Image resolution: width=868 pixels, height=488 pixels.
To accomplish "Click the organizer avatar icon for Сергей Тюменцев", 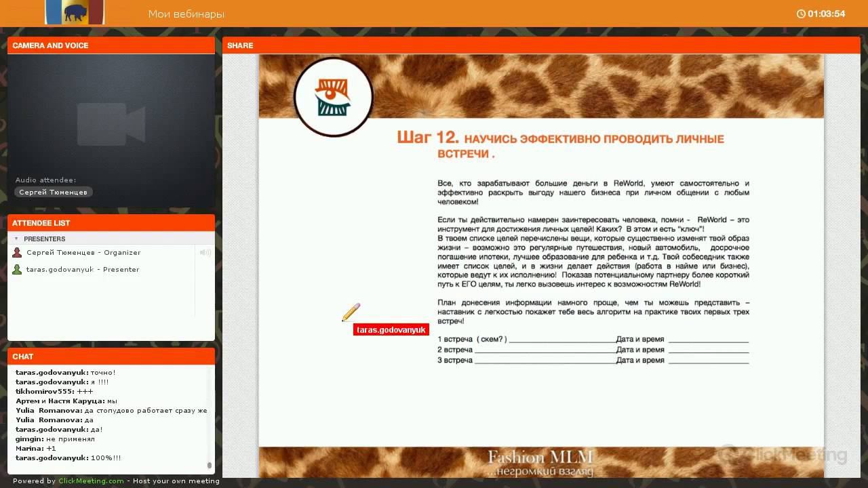I will point(18,253).
